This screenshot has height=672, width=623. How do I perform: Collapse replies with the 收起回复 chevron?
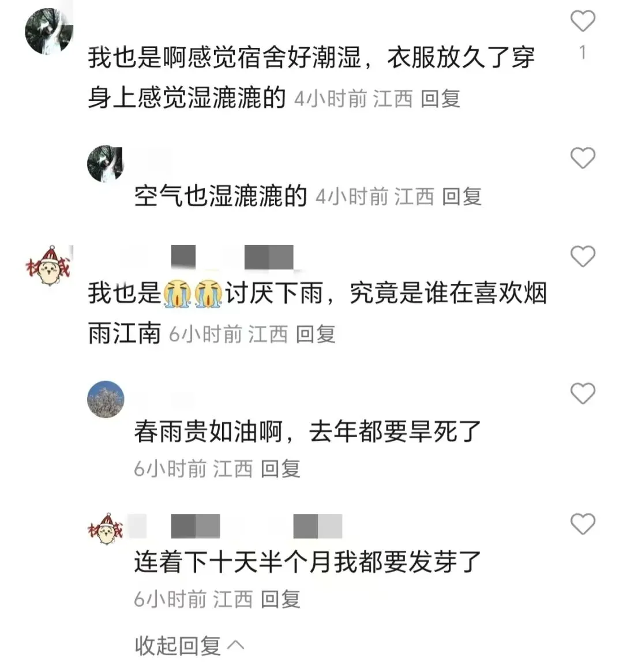(x=189, y=646)
